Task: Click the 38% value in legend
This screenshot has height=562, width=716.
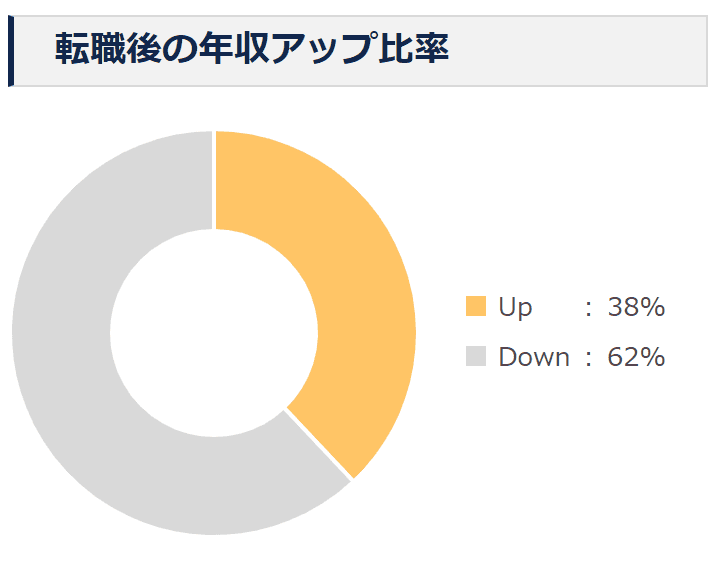Action: [636, 307]
